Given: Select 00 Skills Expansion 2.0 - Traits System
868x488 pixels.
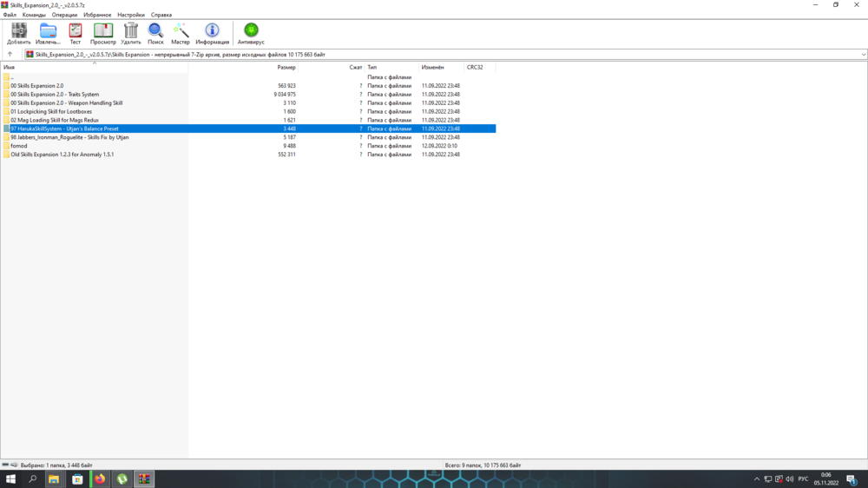Looking at the screenshot, I should tap(248, 95).
